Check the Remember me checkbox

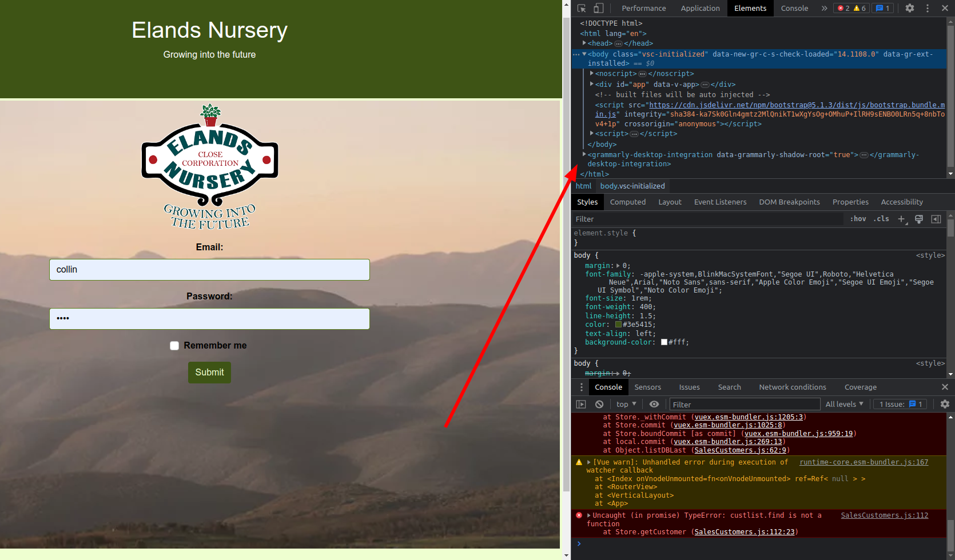[x=174, y=346]
